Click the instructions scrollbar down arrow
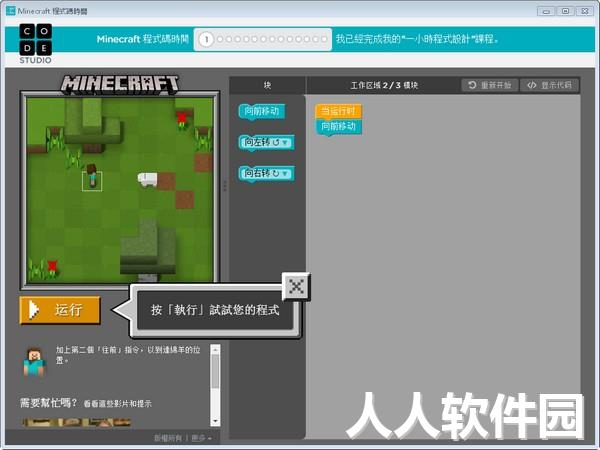The width and height of the screenshot is (600, 450). click(215, 421)
